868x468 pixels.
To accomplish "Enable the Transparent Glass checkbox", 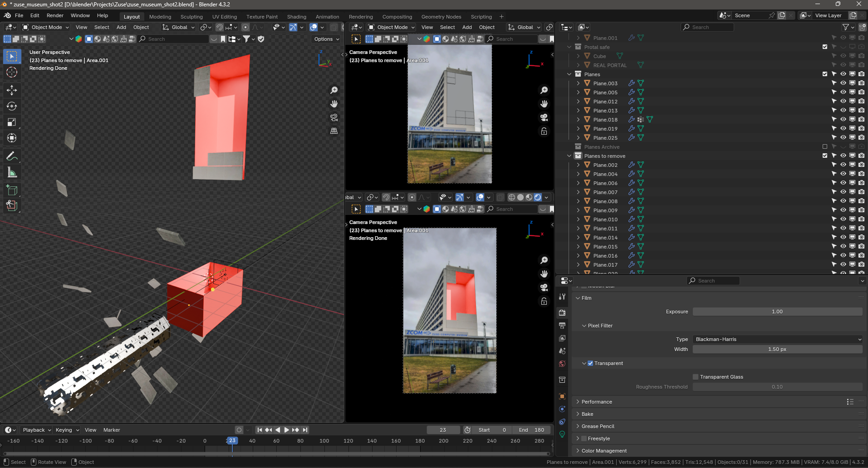I will (696, 377).
